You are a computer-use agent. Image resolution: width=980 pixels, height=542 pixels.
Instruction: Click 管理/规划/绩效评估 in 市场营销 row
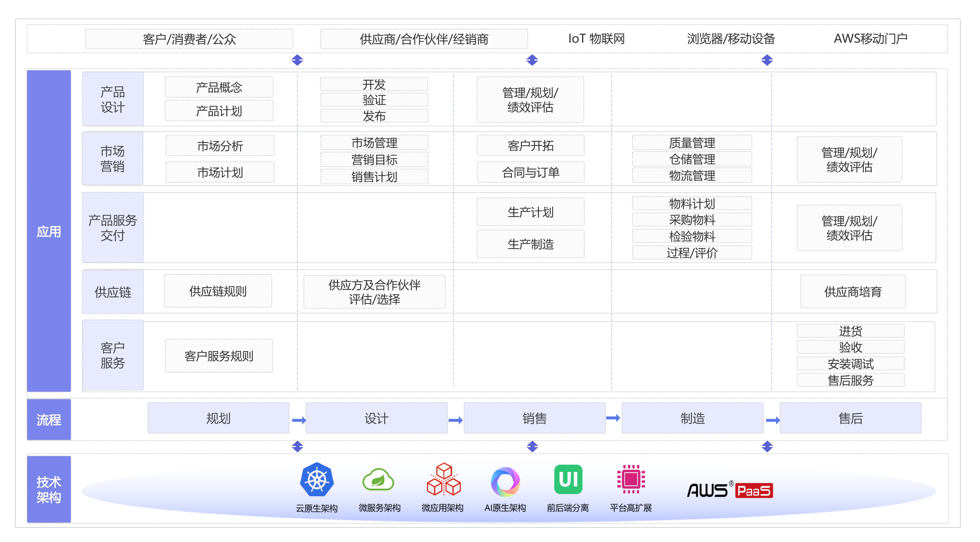(x=850, y=160)
